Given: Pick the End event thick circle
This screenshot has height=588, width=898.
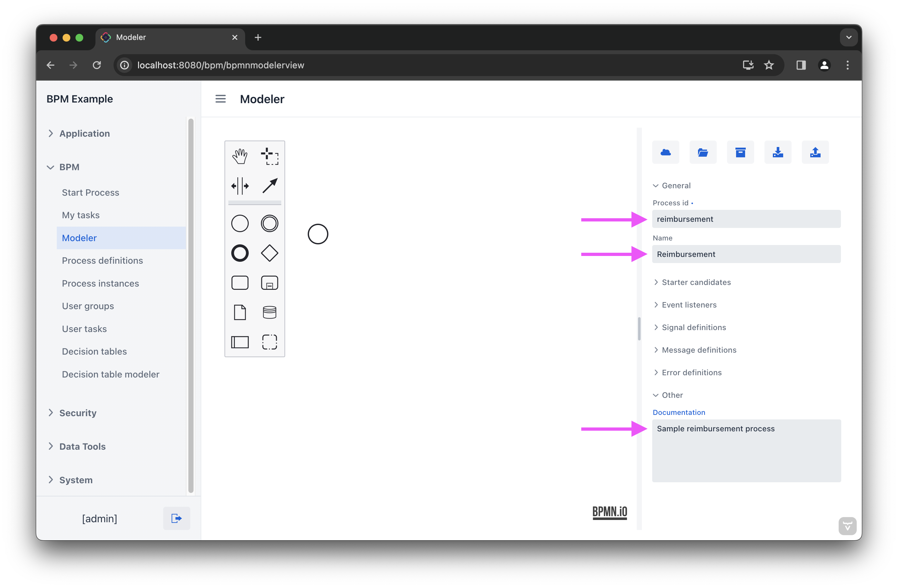Looking at the screenshot, I should point(240,253).
